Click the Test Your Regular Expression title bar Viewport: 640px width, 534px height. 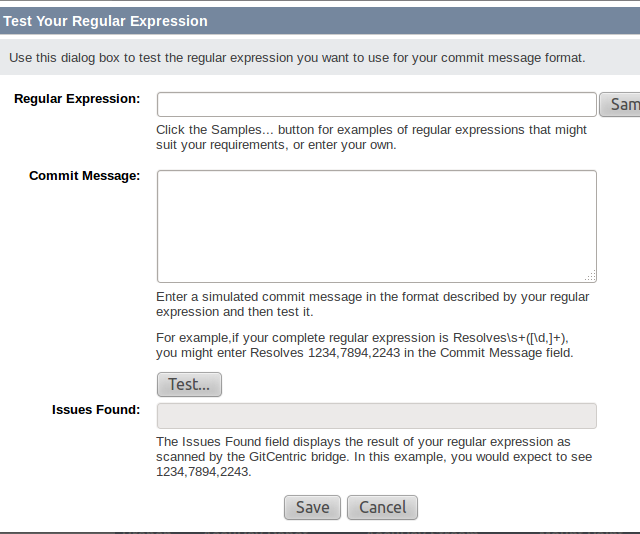point(106,20)
